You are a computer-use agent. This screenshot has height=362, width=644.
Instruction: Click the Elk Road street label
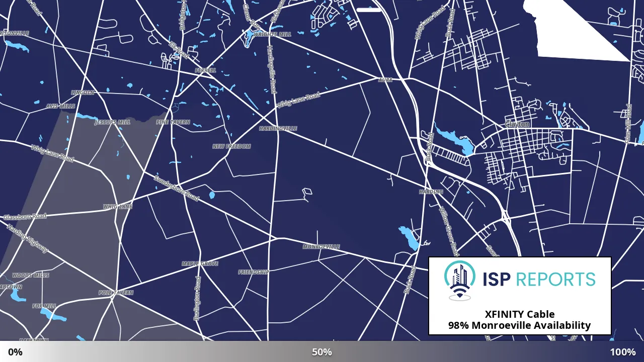pyautogui.click(x=179, y=50)
